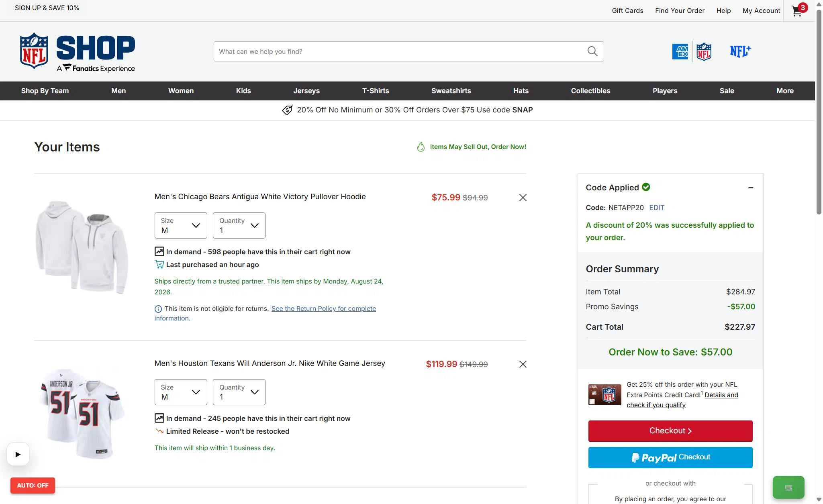The image size is (823, 504).
Task: Open Men's Chicago Bears hoodie product title
Action: pos(260,197)
